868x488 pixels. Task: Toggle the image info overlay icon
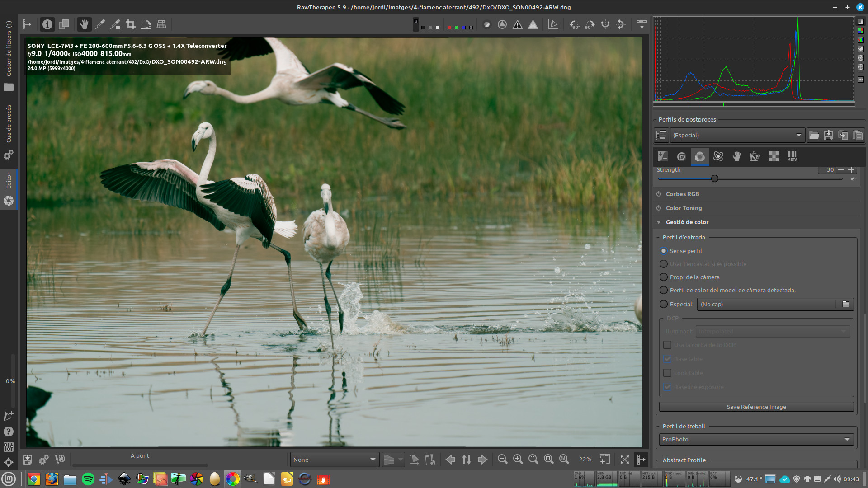point(47,24)
